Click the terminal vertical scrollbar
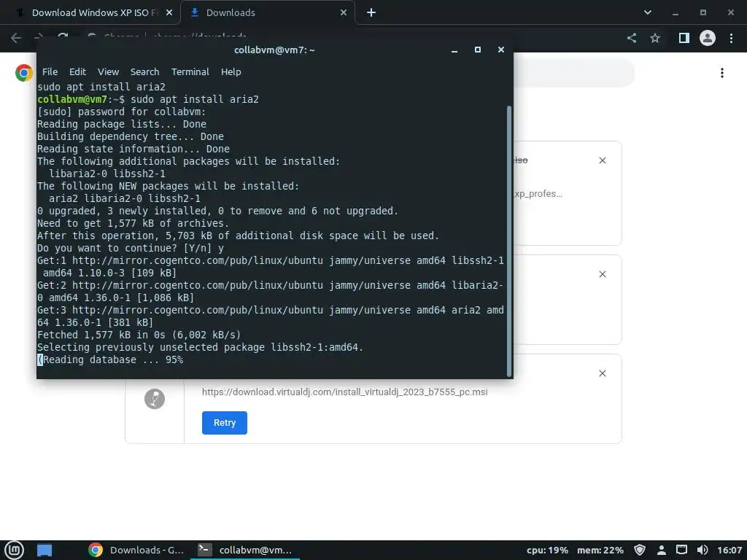747x560 pixels. click(x=508, y=241)
